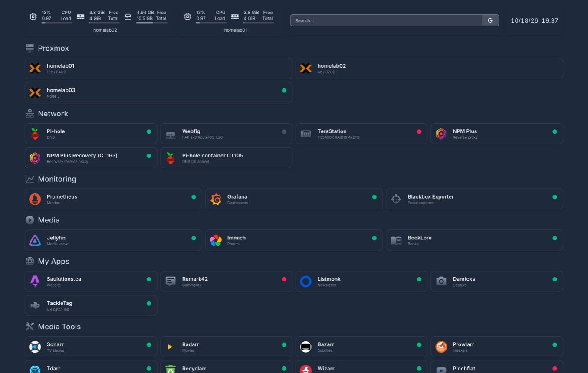Collapse the Media section header
The image size is (588, 373).
(43, 220)
